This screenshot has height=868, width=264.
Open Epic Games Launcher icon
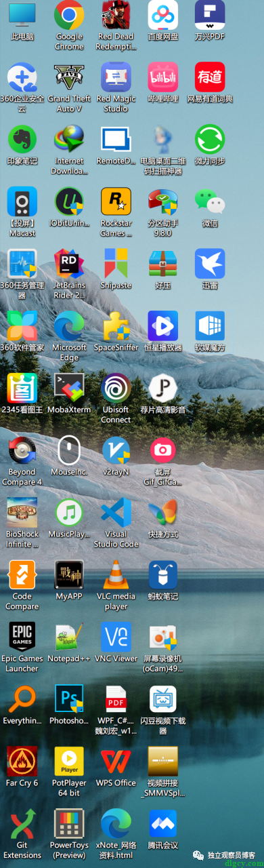coord(22,637)
